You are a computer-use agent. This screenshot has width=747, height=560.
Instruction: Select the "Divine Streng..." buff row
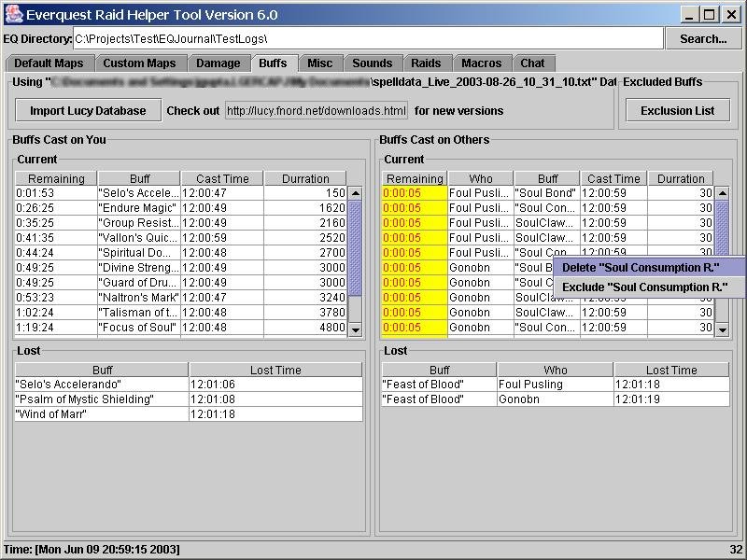pyautogui.click(x=180, y=268)
